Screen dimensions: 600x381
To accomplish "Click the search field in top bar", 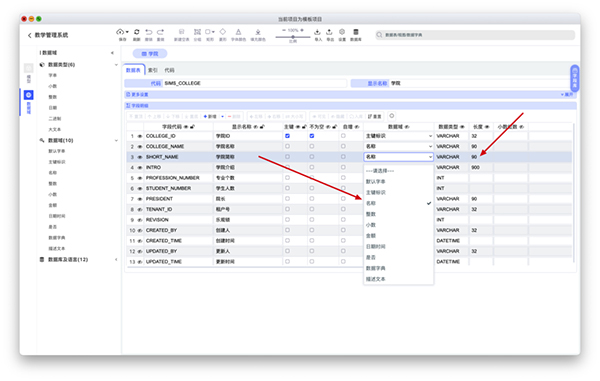I will pyautogui.click(x=475, y=35).
